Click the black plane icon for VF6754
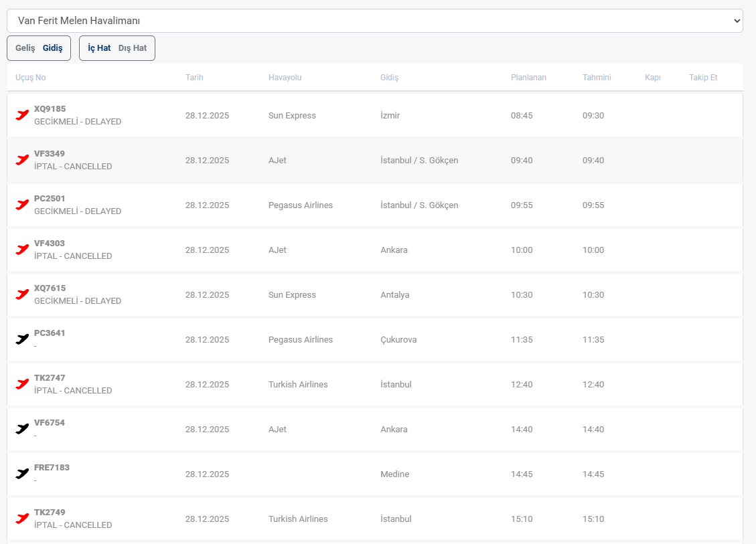Image resolution: width=756 pixels, height=544 pixels. [x=22, y=429]
